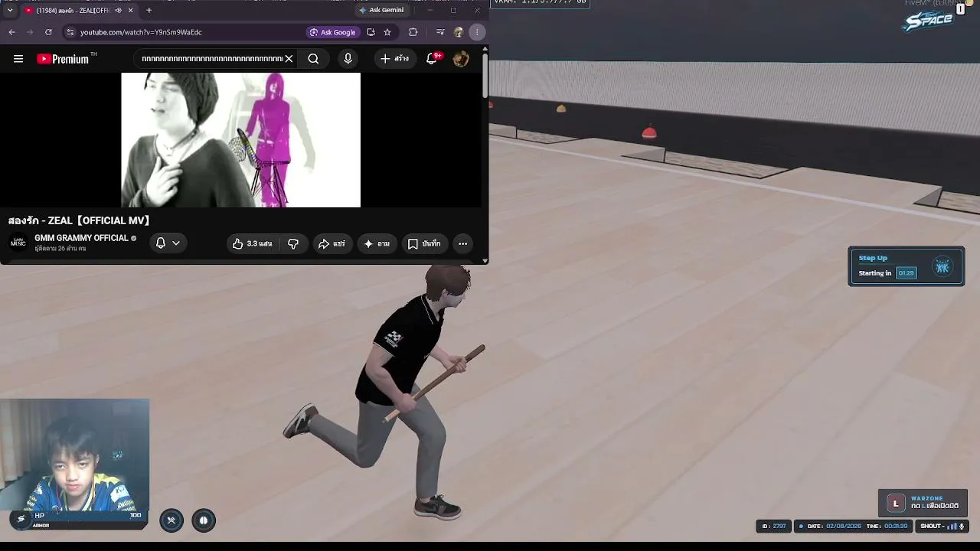Click the streamer webcam overlay

(75, 455)
